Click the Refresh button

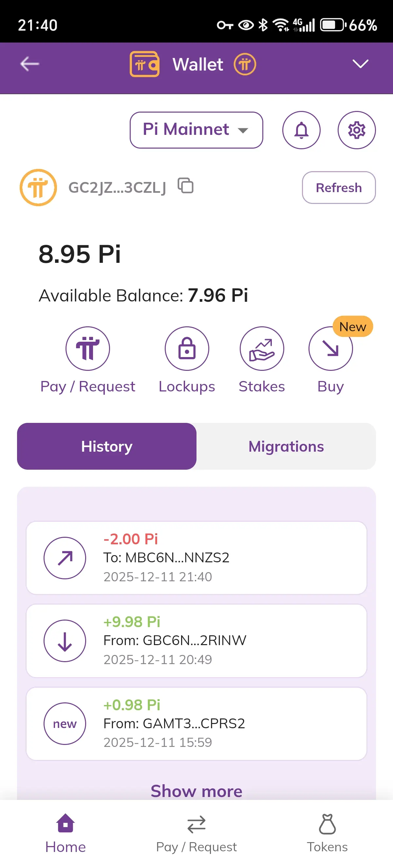point(339,188)
